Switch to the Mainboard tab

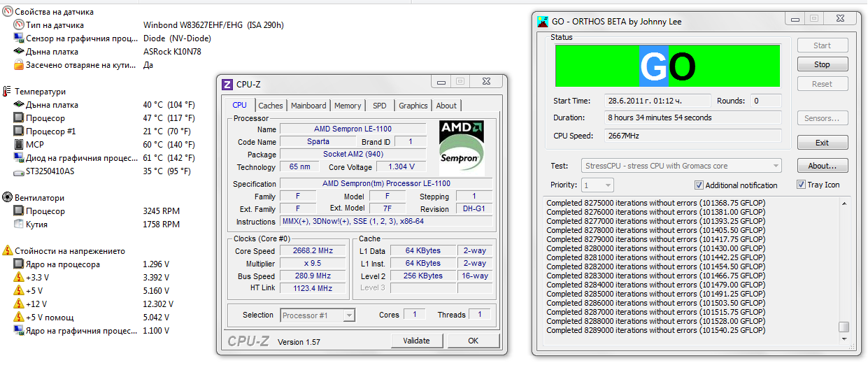[308, 106]
